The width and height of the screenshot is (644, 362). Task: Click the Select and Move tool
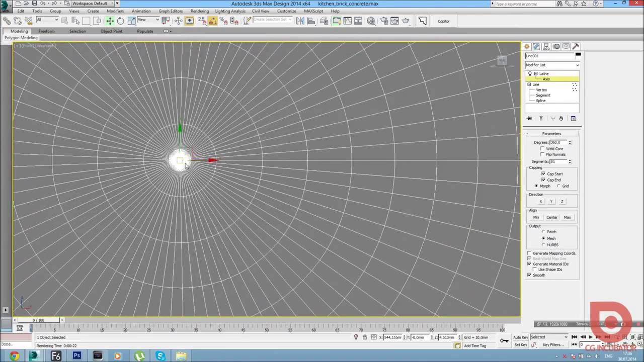(110, 21)
